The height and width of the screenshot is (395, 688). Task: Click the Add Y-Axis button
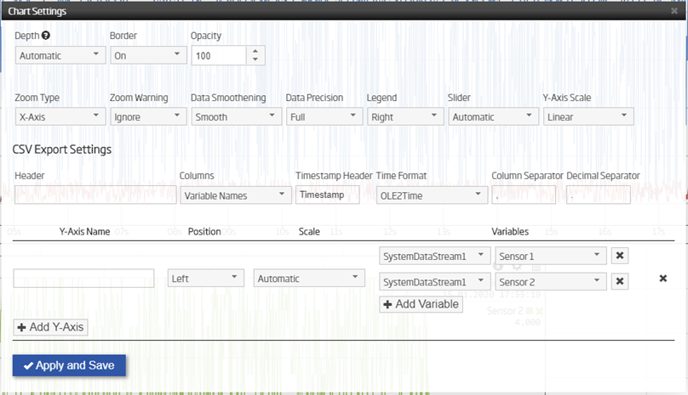(50, 327)
